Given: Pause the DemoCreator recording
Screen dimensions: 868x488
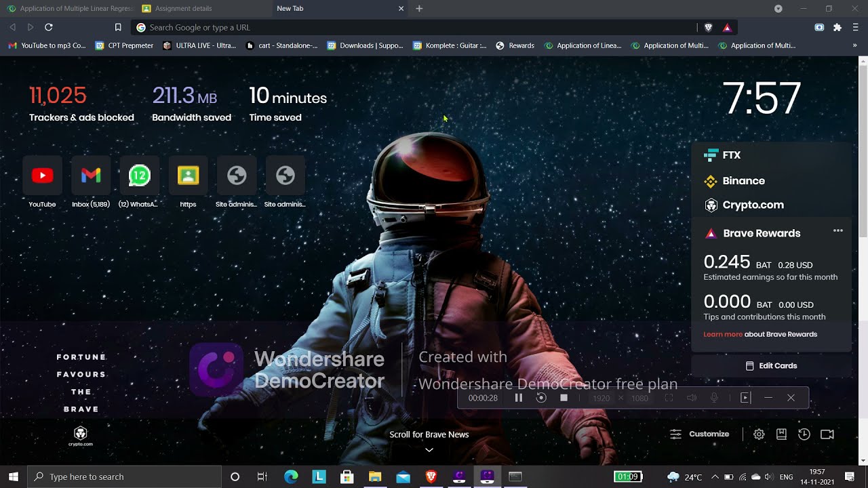Looking at the screenshot, I should 519,398.
